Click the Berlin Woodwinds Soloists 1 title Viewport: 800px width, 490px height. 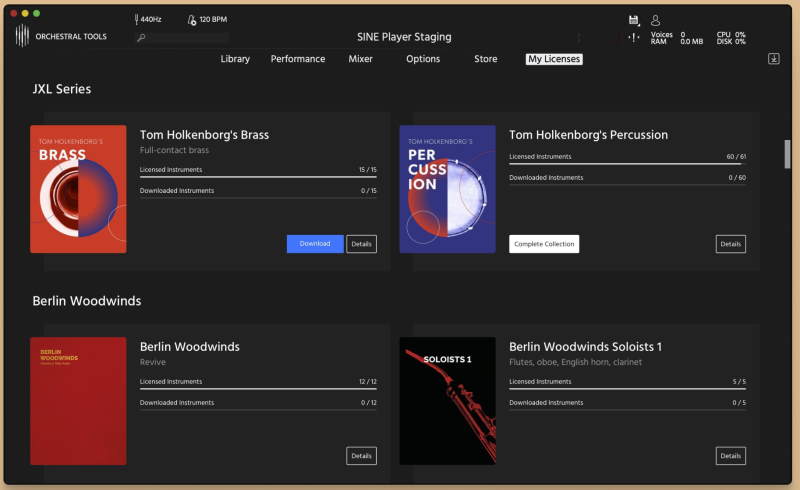[585, 347]
